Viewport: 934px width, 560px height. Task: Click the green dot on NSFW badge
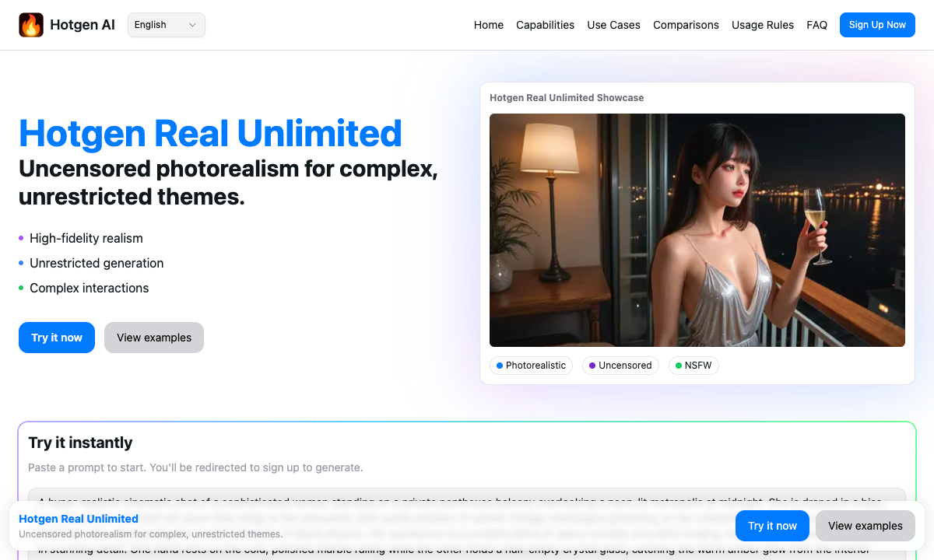pos(679,366)
